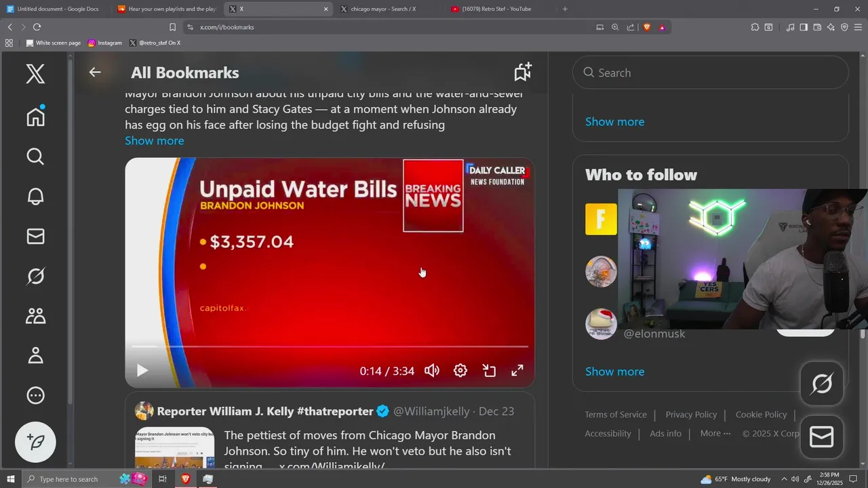This screenshot has width=868, height=488.
Task: Toggle video picture-in-picture mode
Action: click(489, 371)
